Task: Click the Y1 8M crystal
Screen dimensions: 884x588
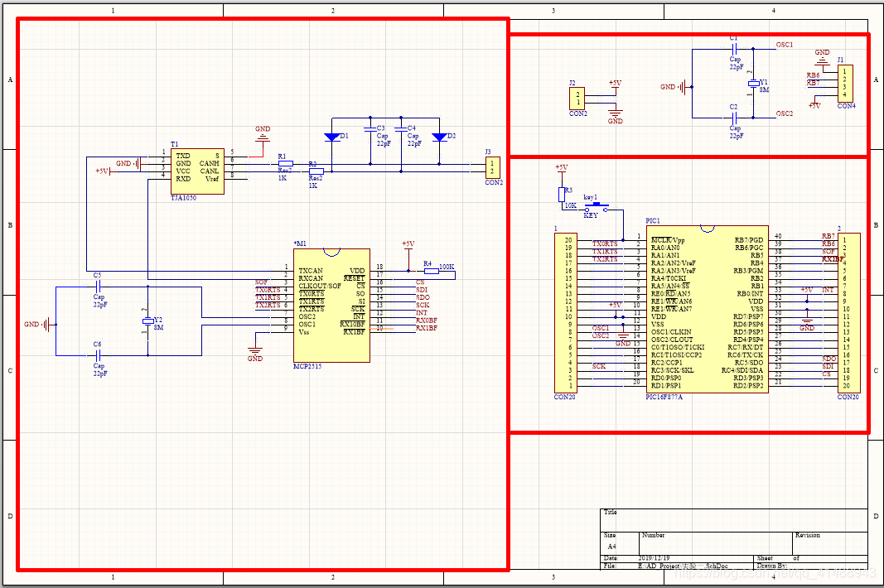Action: pos(754,84)
